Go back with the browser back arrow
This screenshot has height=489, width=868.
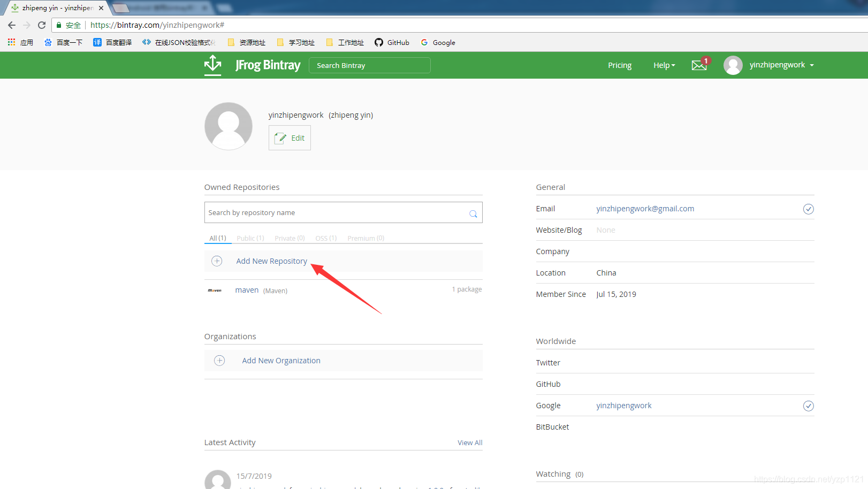click(x=12, y=25)
